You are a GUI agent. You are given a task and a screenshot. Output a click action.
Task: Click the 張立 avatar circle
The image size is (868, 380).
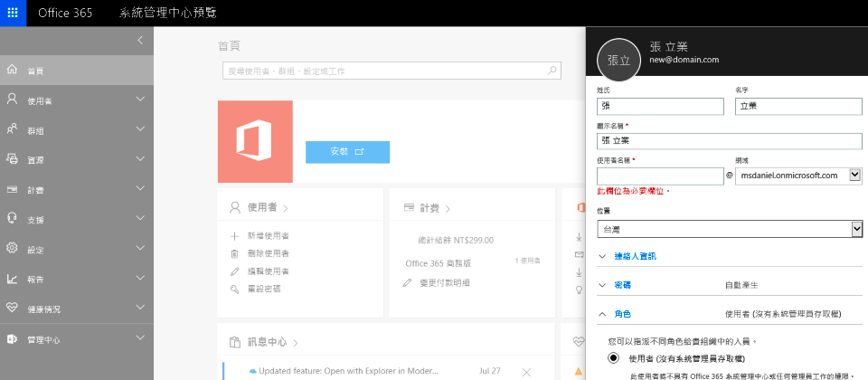click(x=618, y=61)
